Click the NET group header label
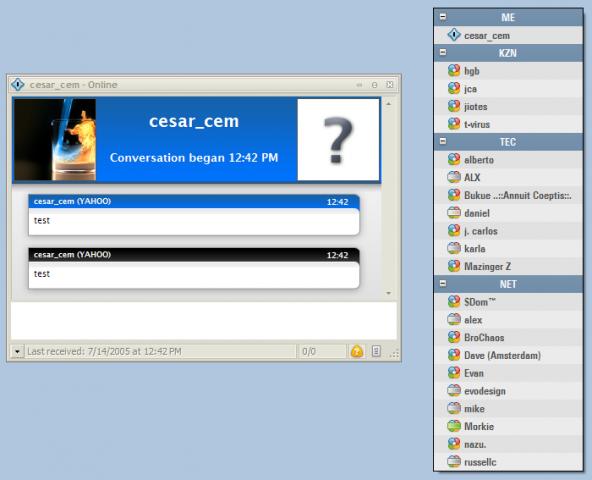 point(508,284)
